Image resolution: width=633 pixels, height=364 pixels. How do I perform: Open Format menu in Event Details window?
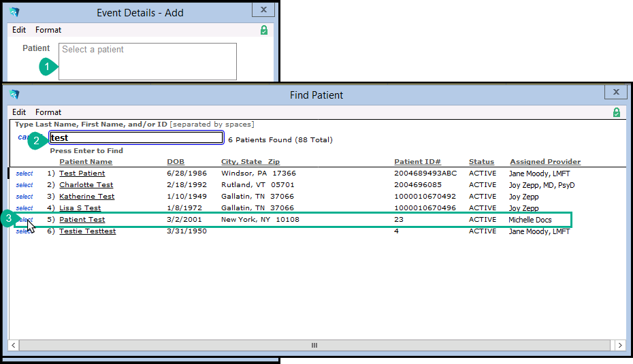pyautogui.click(x=48, y=30)
